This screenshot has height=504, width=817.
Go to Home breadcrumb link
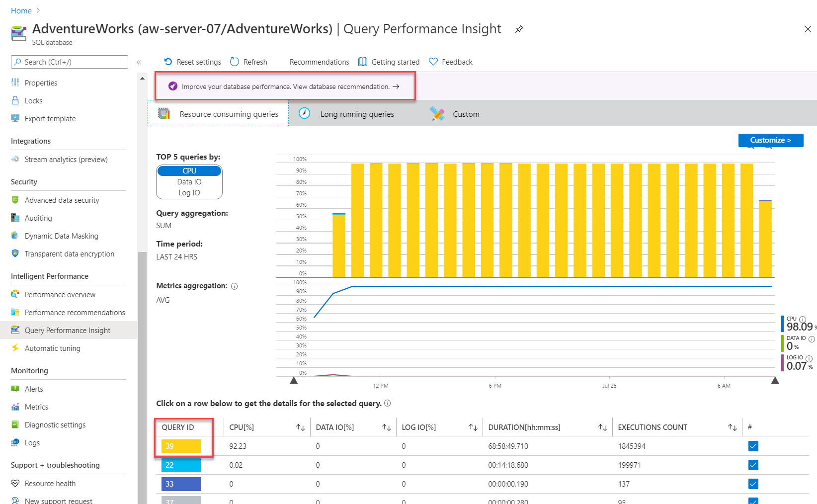pyautogui.click(x=21, y=10)
